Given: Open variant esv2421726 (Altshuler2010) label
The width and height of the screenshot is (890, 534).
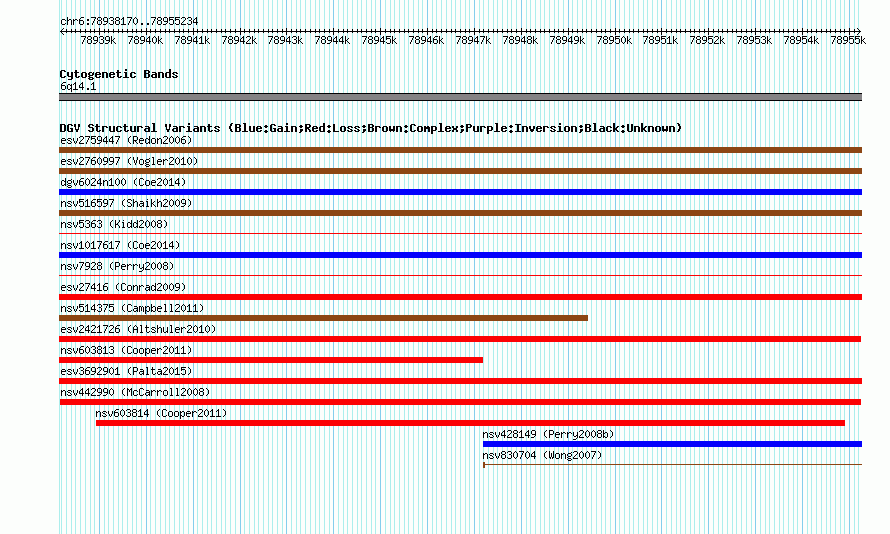Looking at the screenshot, I should [x=138, y=329].
